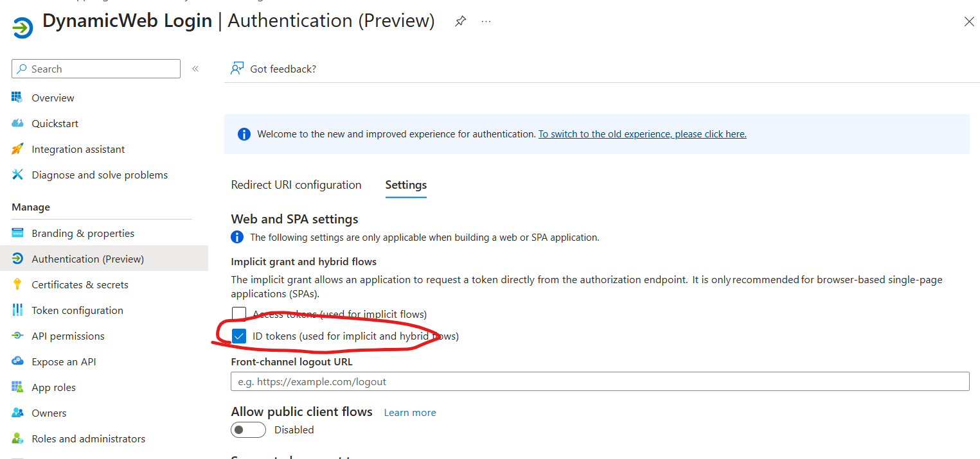Click the Got feedback icon

[238, 69]
